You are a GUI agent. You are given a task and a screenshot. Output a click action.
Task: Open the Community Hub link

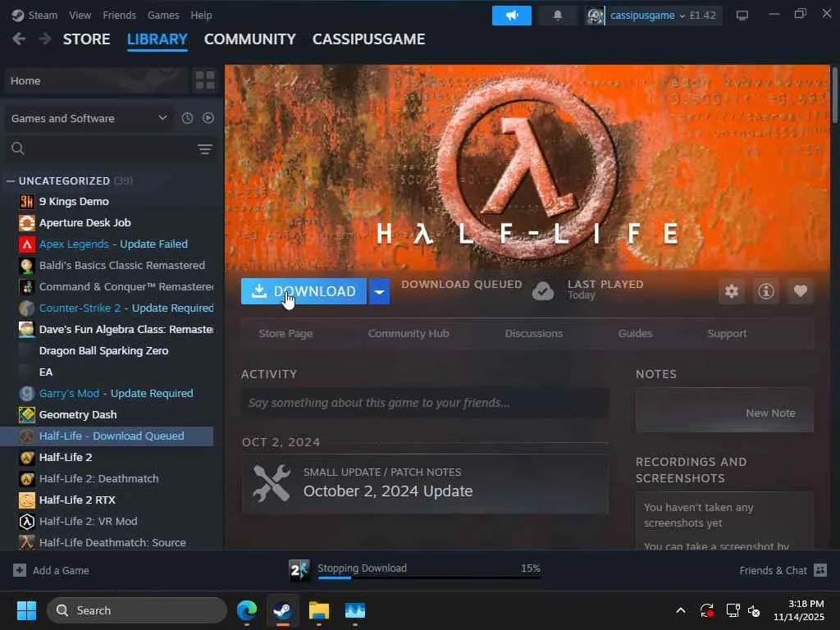(409, 333)
